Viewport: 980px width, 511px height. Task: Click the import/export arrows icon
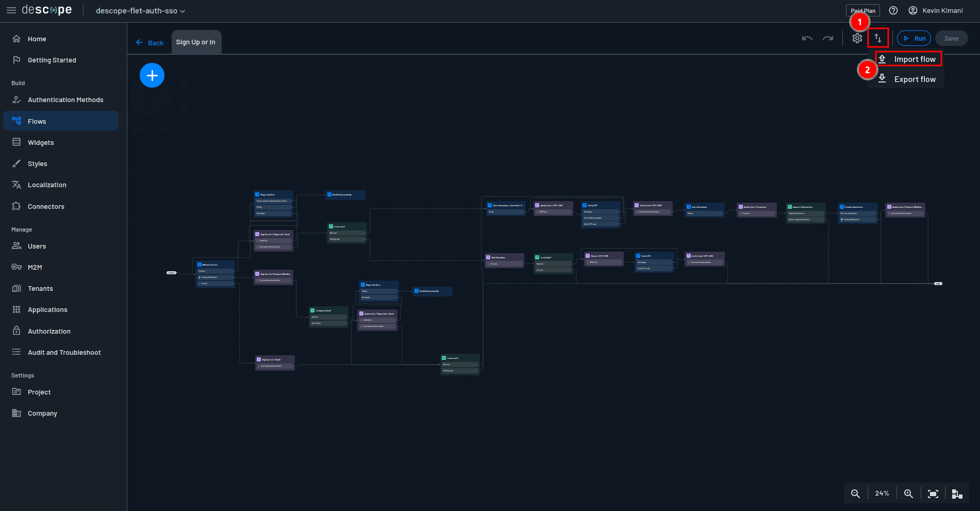pyautogui.click(x=878, y=38)
